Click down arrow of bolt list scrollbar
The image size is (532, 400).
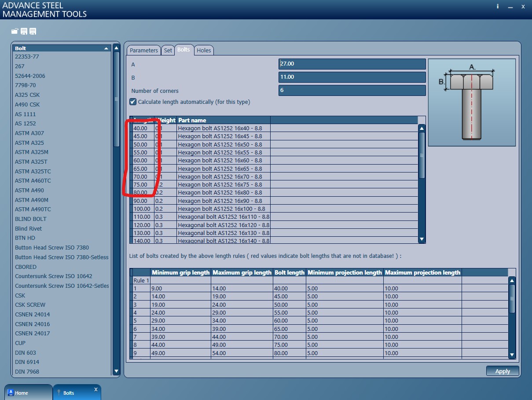click(116, 371)
